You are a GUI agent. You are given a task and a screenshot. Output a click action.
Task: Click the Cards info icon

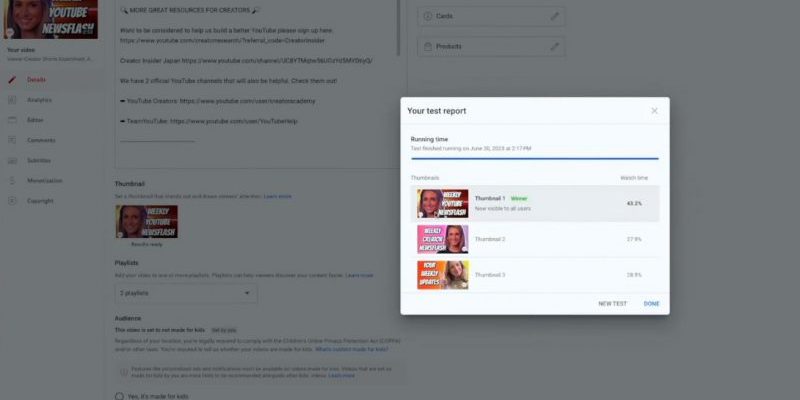(x=428, y=16)
